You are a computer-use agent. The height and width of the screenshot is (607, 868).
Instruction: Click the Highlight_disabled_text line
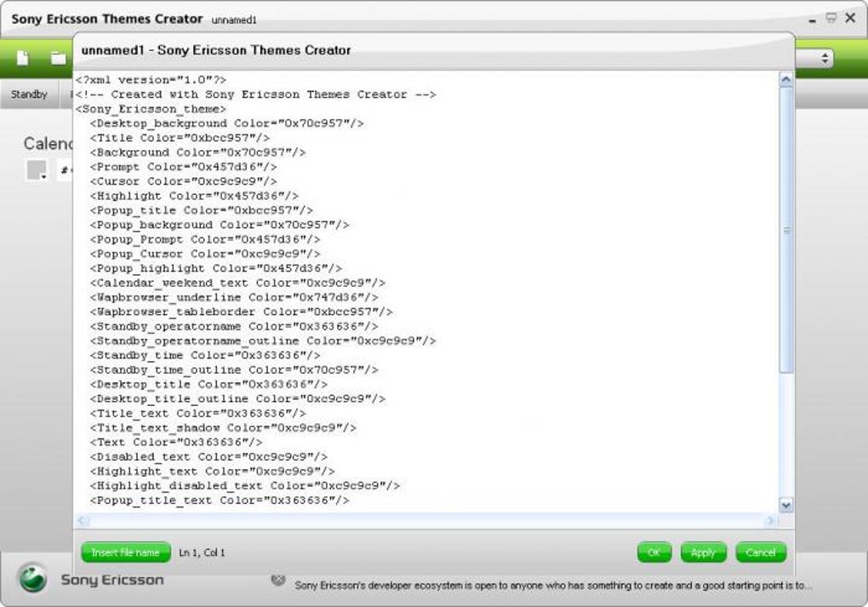pyautogui.click(x=245, y=486)
